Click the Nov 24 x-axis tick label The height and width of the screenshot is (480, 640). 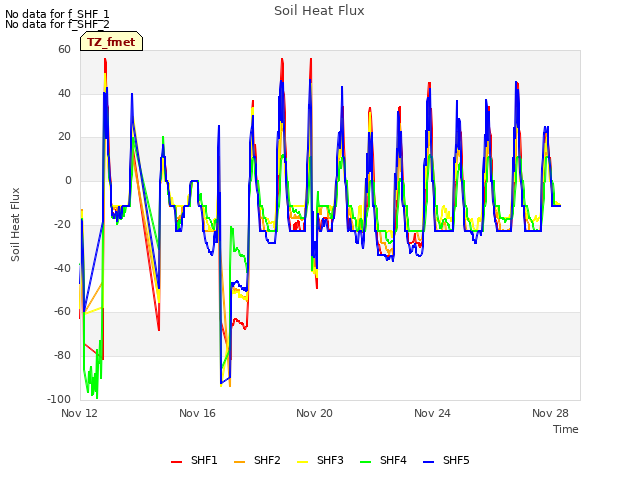pos(432,413)
